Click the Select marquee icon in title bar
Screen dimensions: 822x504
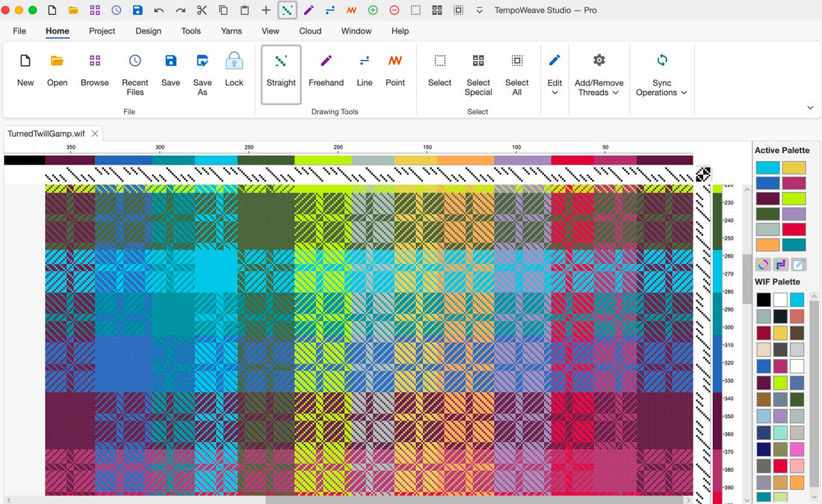click(x=415, y=10)
